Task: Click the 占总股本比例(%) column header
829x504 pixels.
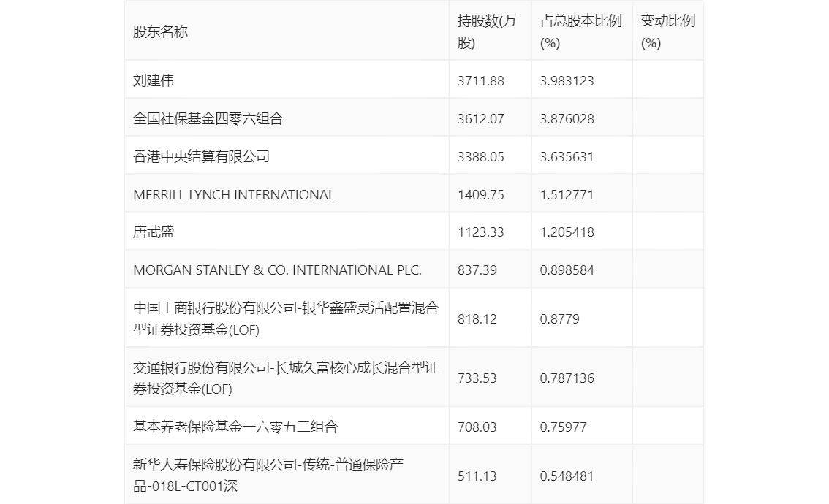Action: pyautogui.click(x=580, y=31)
